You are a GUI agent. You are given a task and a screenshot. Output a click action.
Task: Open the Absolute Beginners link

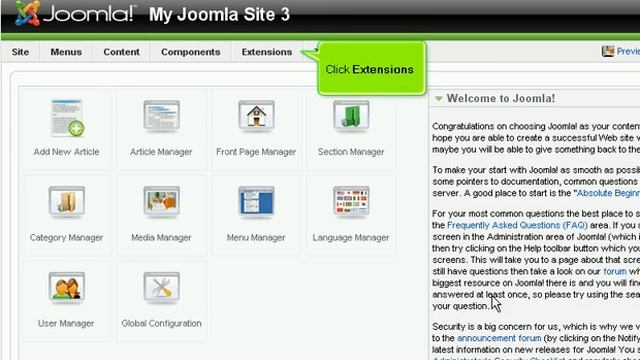[x=608, y=193]
